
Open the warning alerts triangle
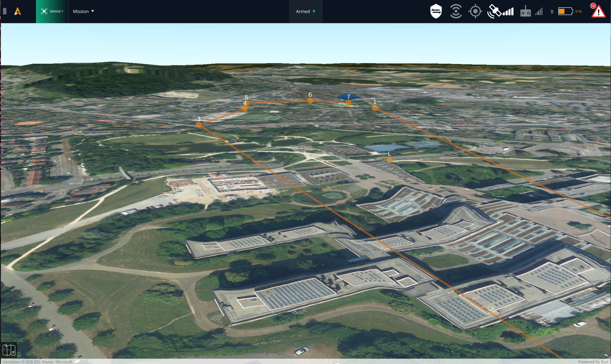point(598,12)
